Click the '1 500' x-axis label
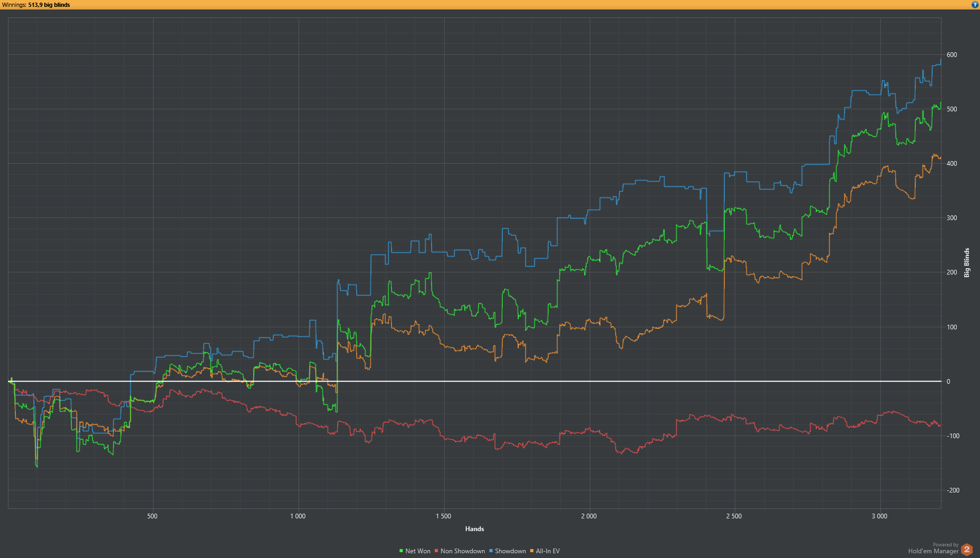Viewport: 980px width, 558px height. [444, 516]
